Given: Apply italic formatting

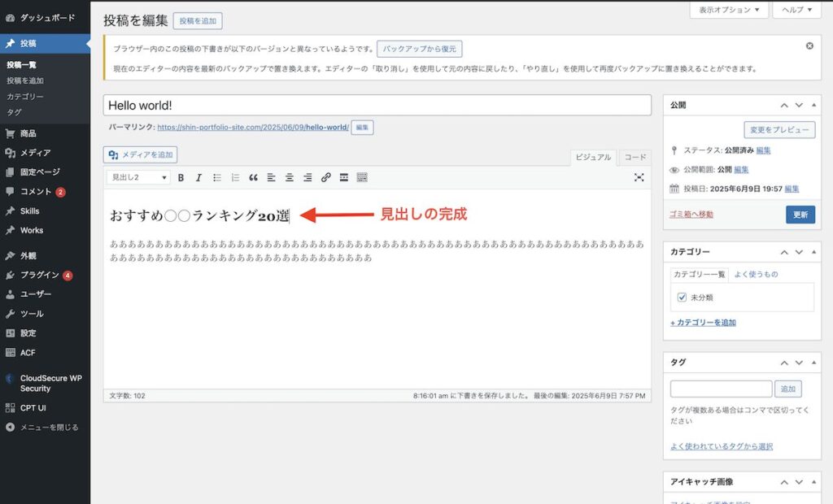Looking at the screenshot, I should pos(198,177).
